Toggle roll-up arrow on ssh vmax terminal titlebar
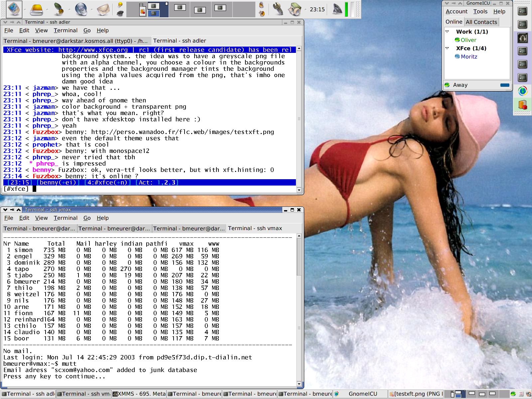Viewport: 532px width, 399px height. 19,210
